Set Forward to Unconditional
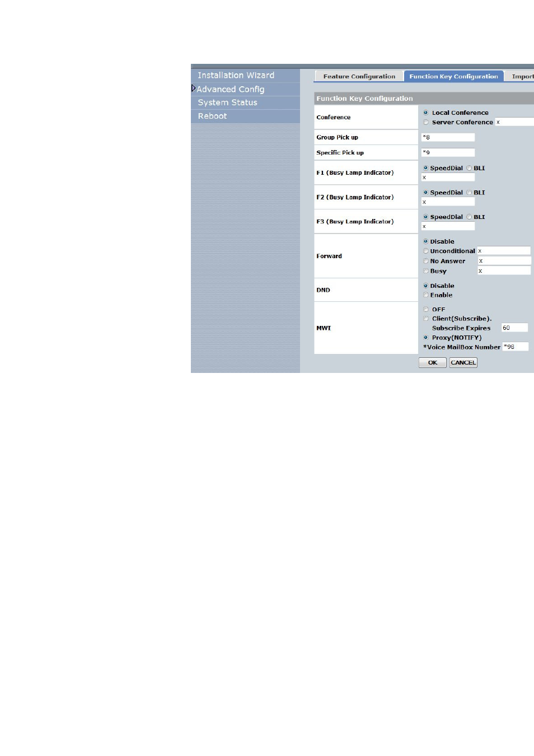534x756 pixels. (x=425, y=251)
